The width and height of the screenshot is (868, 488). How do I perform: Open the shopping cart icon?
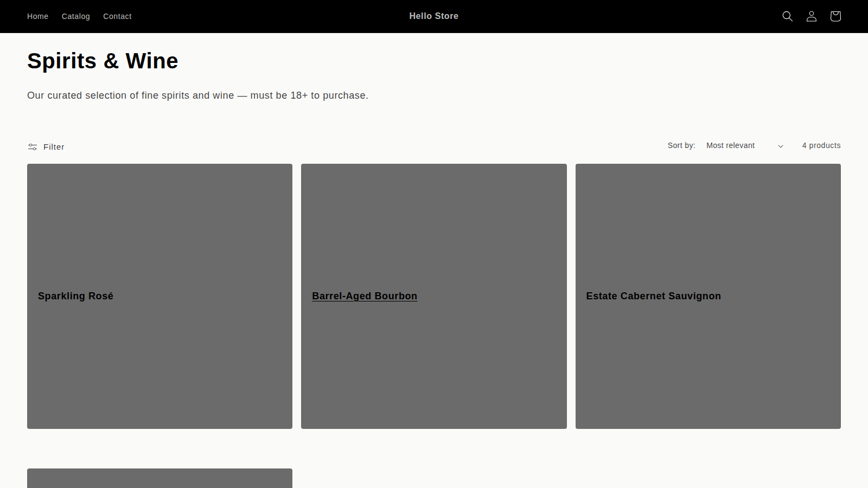coord(835,16)
